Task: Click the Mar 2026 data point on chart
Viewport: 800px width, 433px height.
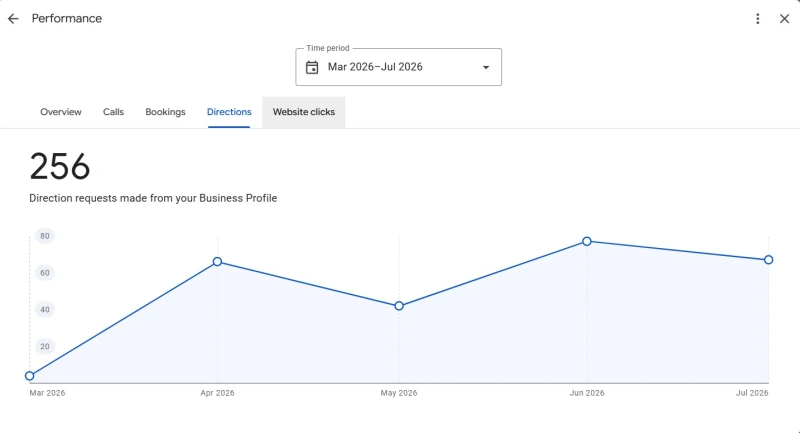Action: 30,376
